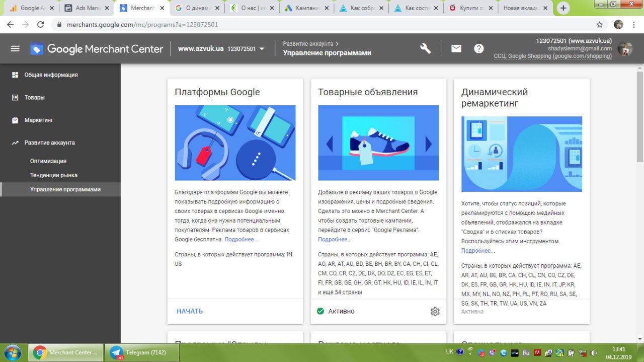644x362 pixels.
Task: Open settings gear on Товарные объявления card
Action: click(435, 312)
